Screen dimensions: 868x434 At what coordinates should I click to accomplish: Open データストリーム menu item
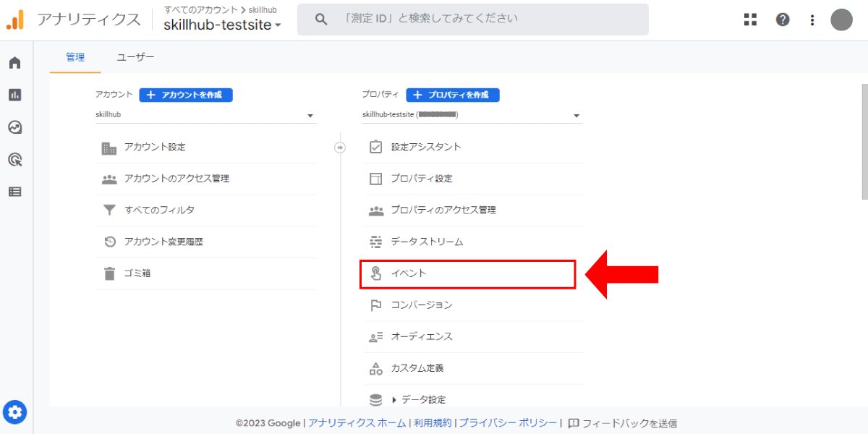click(472, 242)
